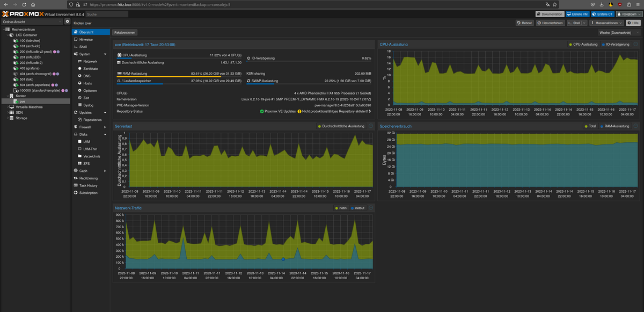Open the LVM-Thin disks item
This screenshot has height=312, width=644.
point(90,149)
